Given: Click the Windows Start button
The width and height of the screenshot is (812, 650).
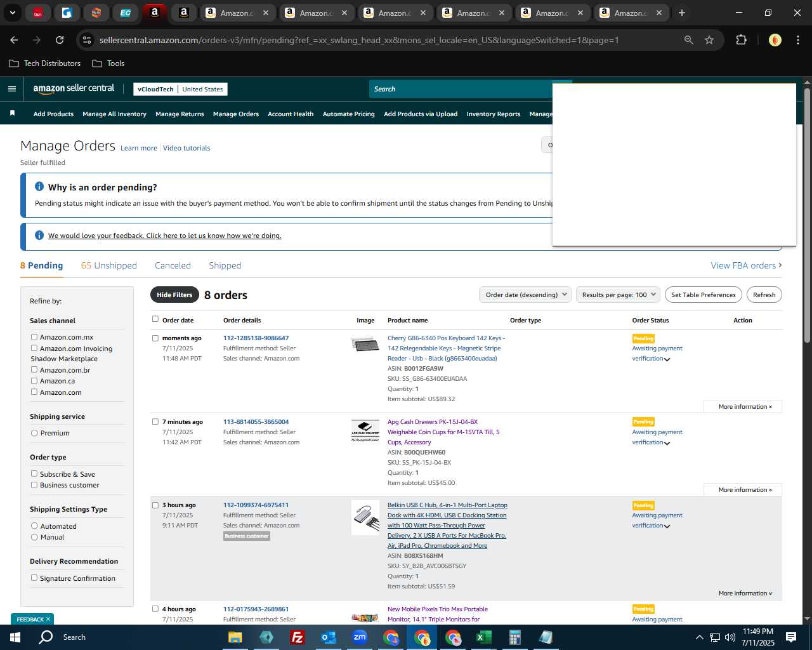Looking at the screenshot, I should click(x=15, y=637).
